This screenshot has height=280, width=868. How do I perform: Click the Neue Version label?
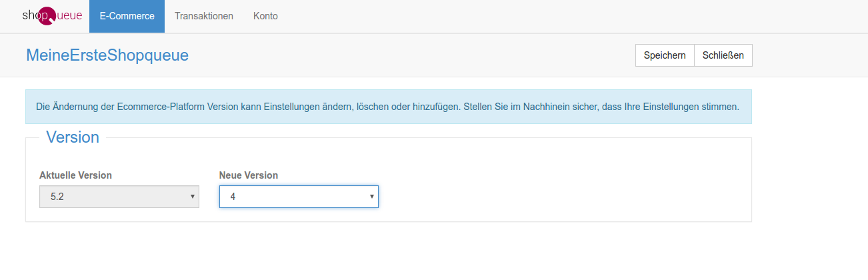(249, 175)
